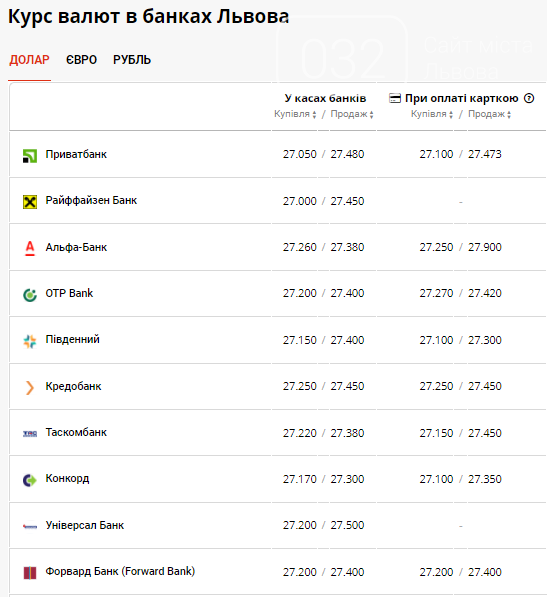The image size is (547, 597).
Task: Click the red Альфа-Банк logo icon
Action: (30, 248)
